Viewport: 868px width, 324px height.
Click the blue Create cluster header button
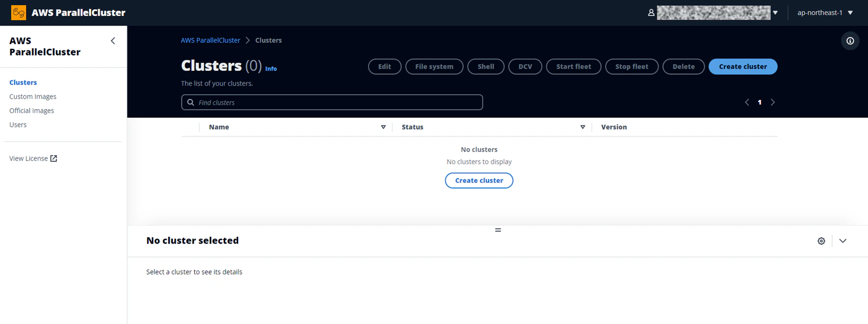(743, 67)
